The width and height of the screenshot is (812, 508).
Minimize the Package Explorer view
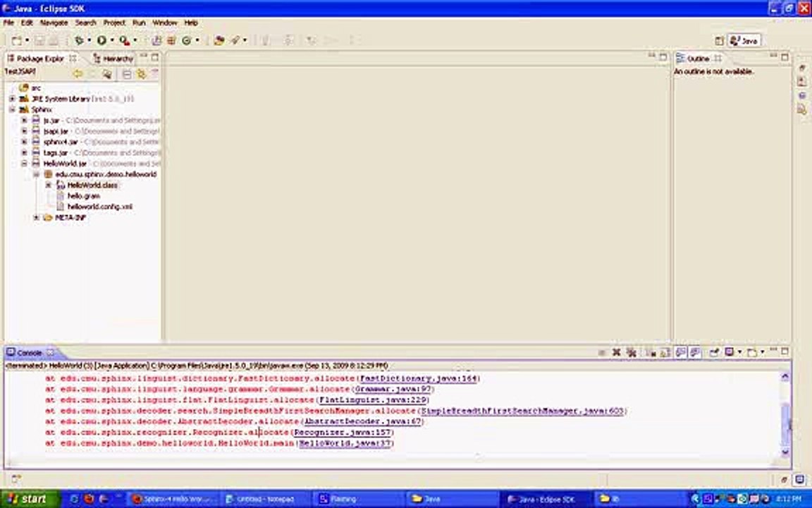[144, 56]
